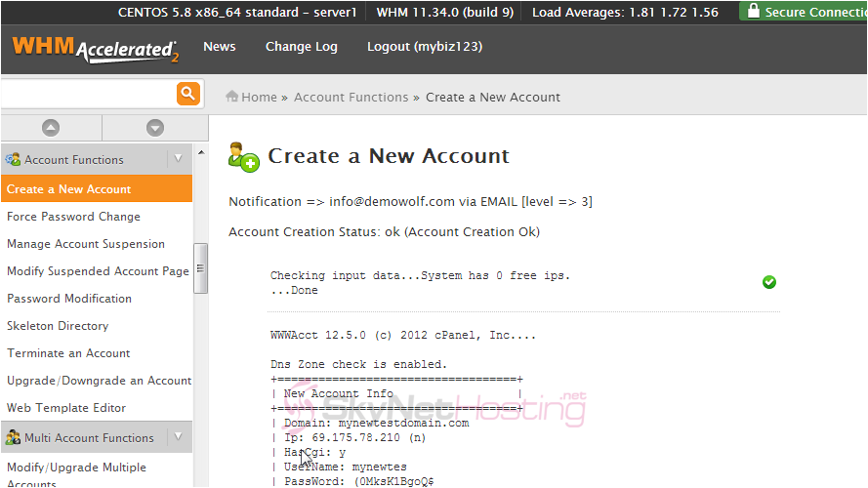This screenshot has height=488, width=868.
Task: Click inside the sidebar search field
Action: (89, 94)
